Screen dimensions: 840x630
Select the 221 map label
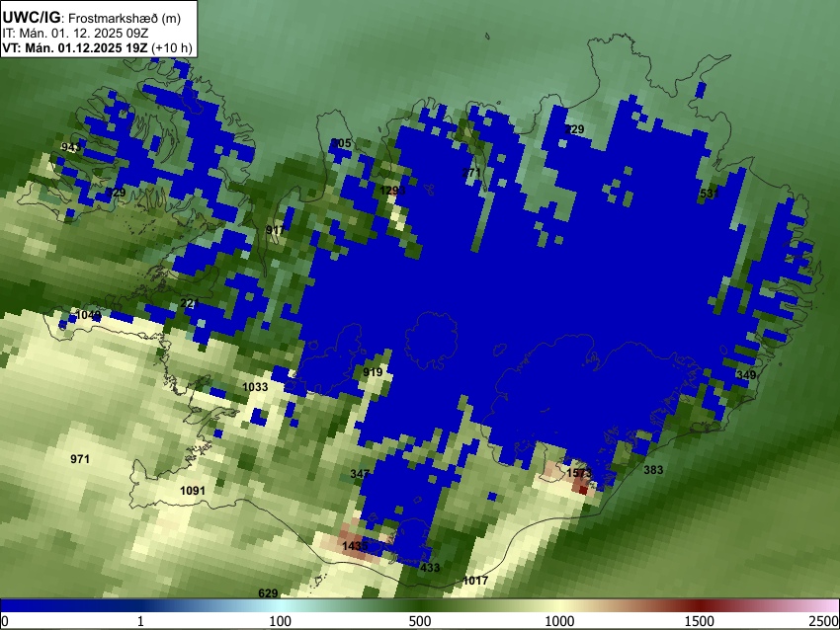tap(189, 303)
